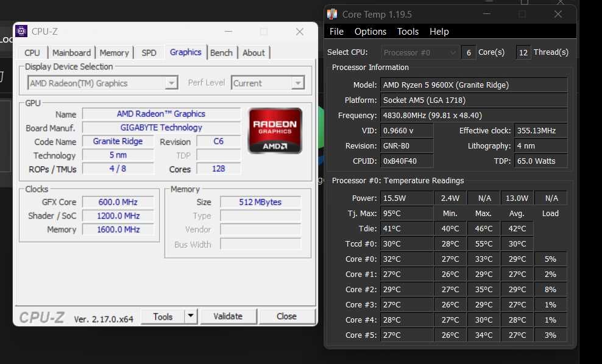Click the 6 Core(s) count box
The height and width of the screenshot is (364, 602).
469,52
